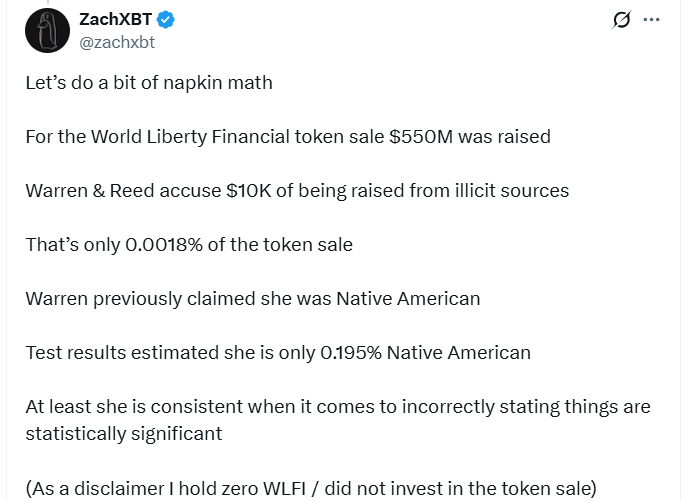The width and height of the screenshot is (688, 502).
Task: Open ZachXBT's profile avatar picture
Action: [x=45, y=31]
